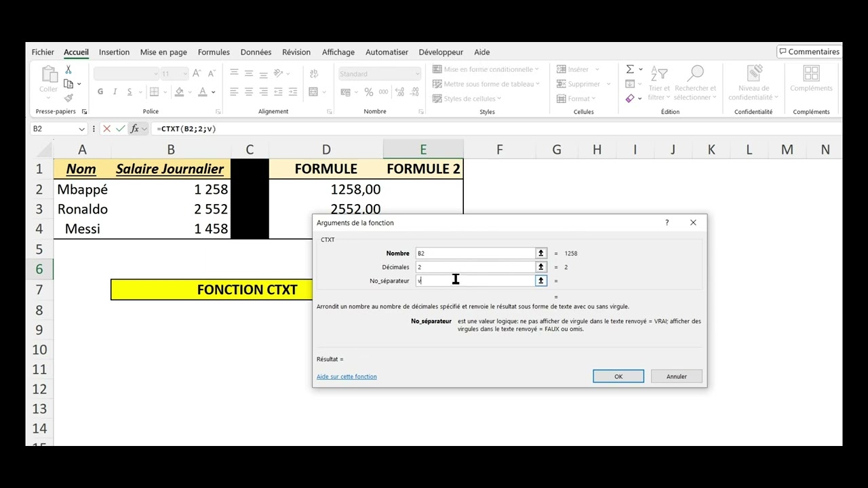The image size is (868, 488).
Task: Toggle top vertical alignment
Action: pos(234,73)
